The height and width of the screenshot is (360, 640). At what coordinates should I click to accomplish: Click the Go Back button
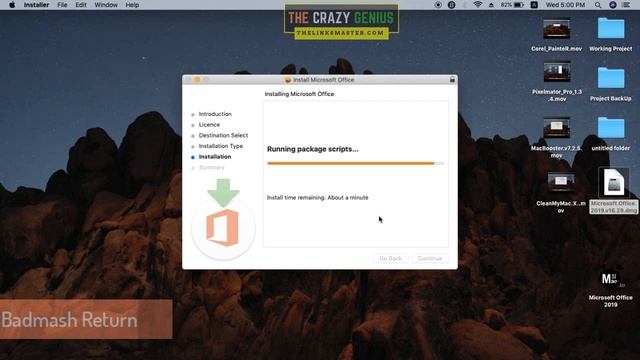pyautogui.click(x=391, y=258)
